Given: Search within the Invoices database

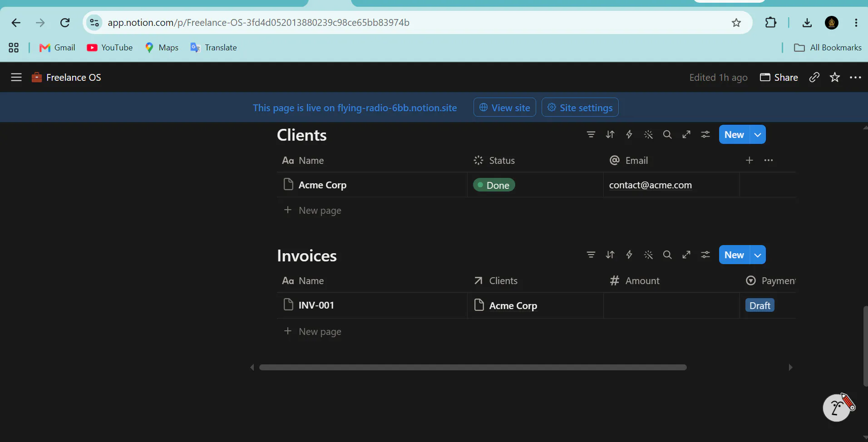Looking at the screenshot, I should click(667, 255).
